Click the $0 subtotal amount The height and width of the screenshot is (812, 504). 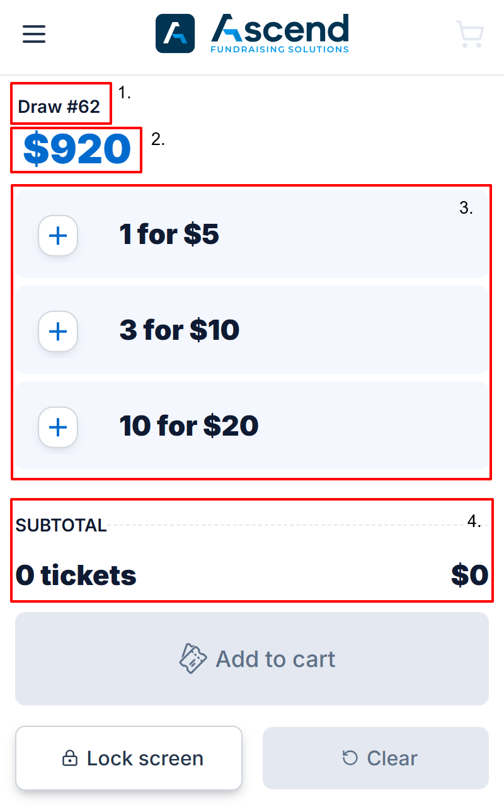pyautogui.click(x=469, y=576)
